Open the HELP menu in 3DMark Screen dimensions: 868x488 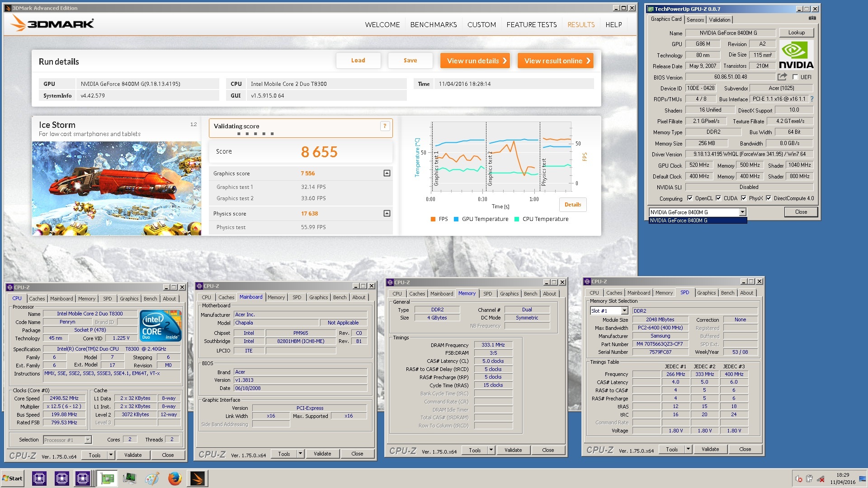pos(613,24)
